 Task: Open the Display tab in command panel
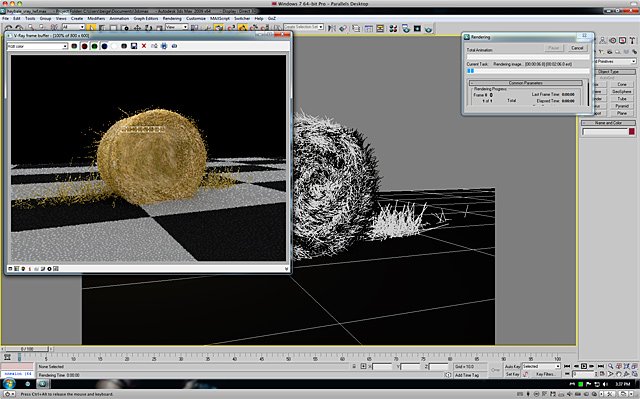coord(622,40)
